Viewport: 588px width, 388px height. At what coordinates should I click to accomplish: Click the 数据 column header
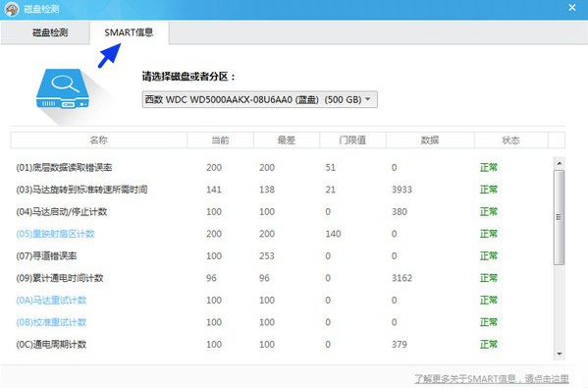pos(430,140)
